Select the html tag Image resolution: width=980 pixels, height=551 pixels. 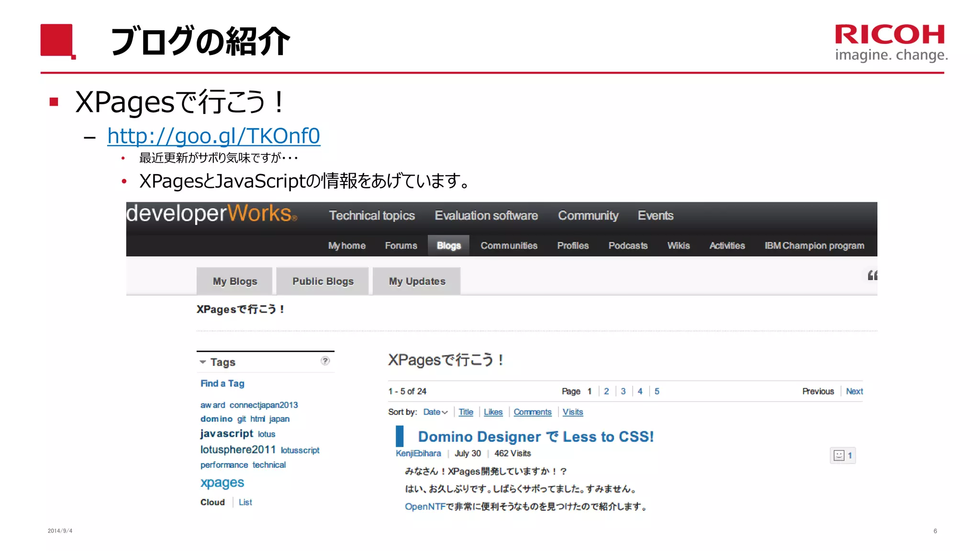[257, 419]
